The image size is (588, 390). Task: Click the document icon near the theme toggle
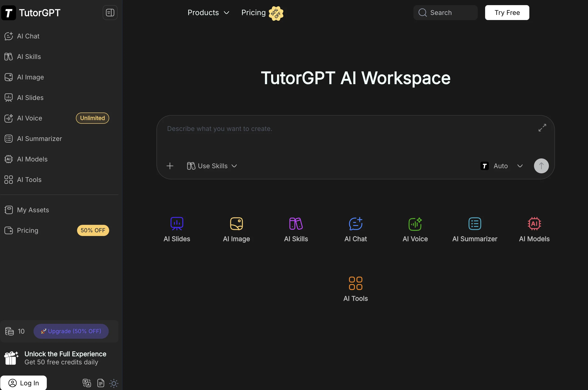101,383
